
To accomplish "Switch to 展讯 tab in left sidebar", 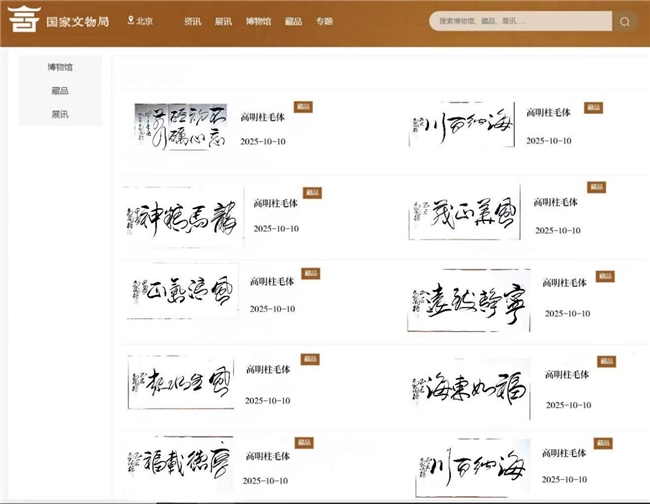I will [x=60, y=115].
